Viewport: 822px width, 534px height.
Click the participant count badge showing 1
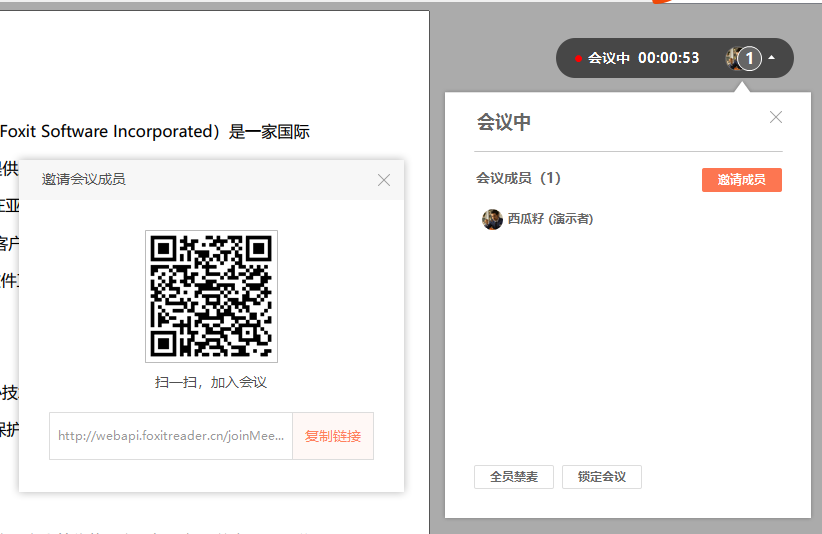(750, 58)
